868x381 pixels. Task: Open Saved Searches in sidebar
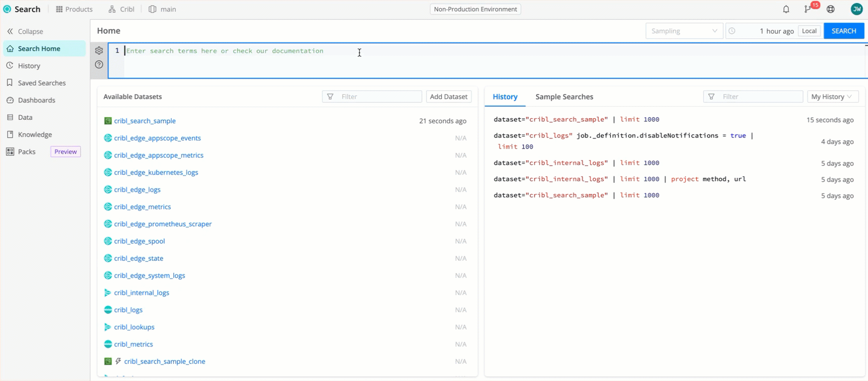tap(41, 83)
